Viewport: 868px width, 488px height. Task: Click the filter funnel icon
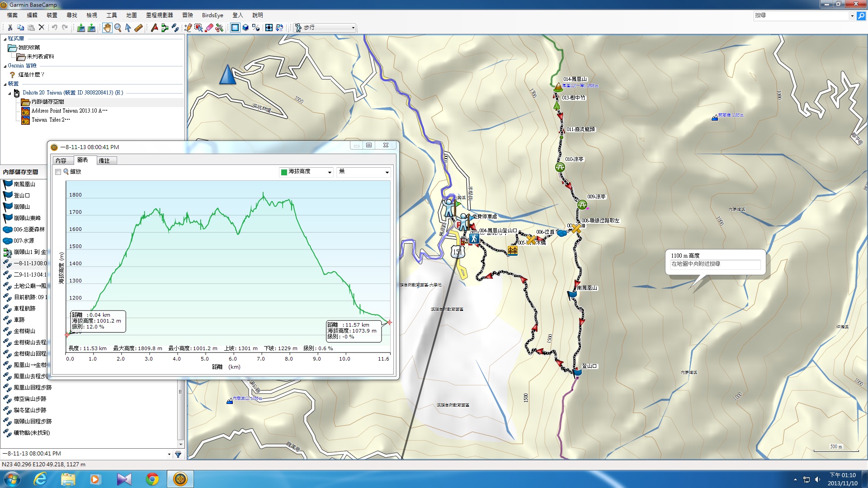coord(178,454)
